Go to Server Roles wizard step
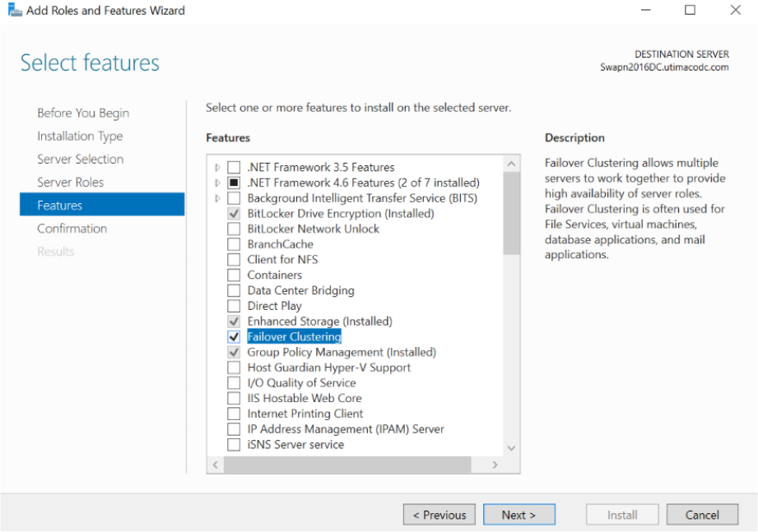Image resolution: width=758 pixels, height=532 pixels. coord(70,183)
